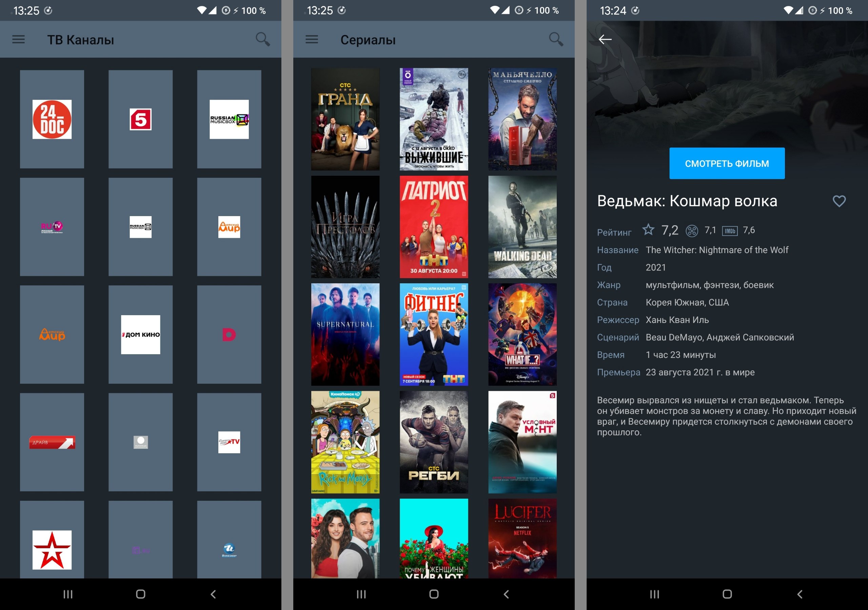Tap the purple logo channel tile
Image resolution: width=868 pixels, height=610 pixels.
click(140, 540)
